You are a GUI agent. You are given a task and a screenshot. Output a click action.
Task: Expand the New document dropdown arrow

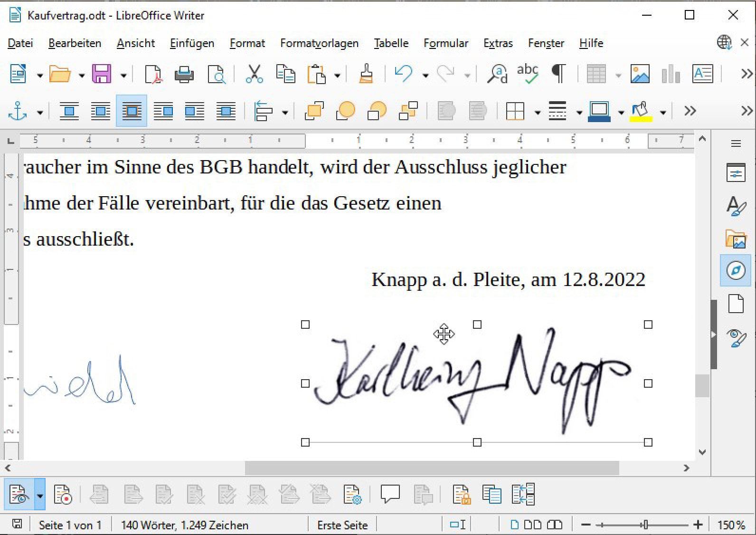[x=40, y=75]
